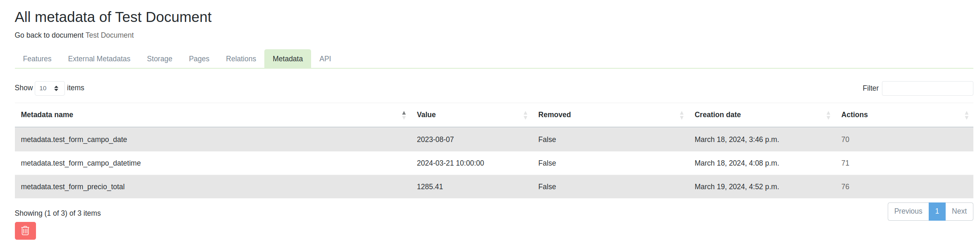Switch to the API tab
980x248 pixels.
point(325,59)
